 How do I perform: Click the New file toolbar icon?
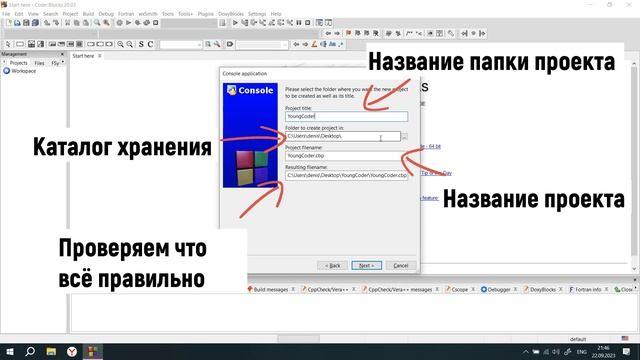(9, 23)
